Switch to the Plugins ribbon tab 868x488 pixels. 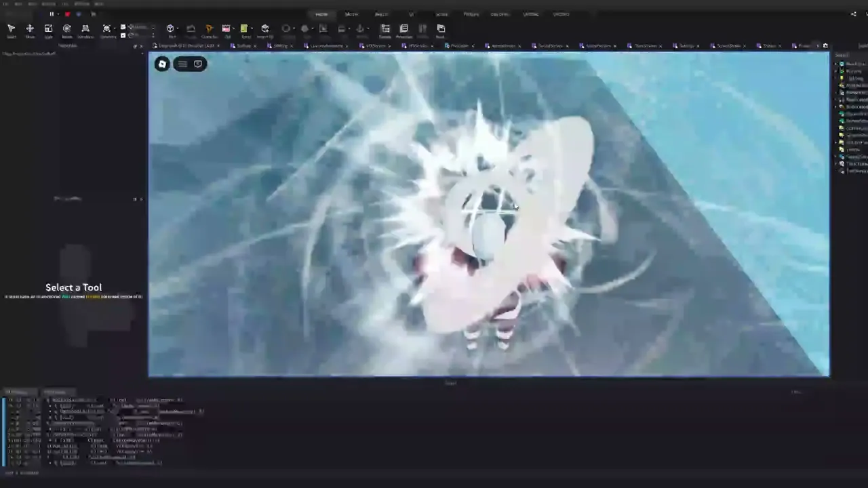pyautogui.click(x=471, y=14)
